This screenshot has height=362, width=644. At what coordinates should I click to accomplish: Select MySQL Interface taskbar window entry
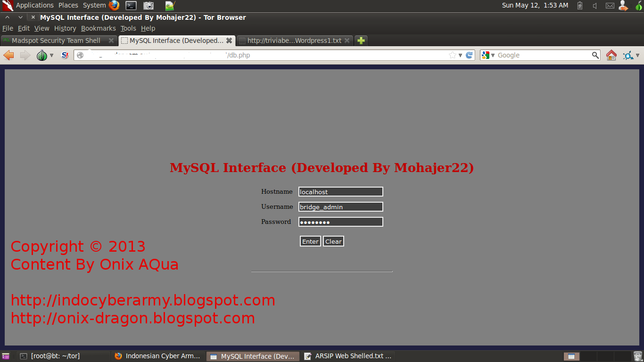click(x=253, y=356)
